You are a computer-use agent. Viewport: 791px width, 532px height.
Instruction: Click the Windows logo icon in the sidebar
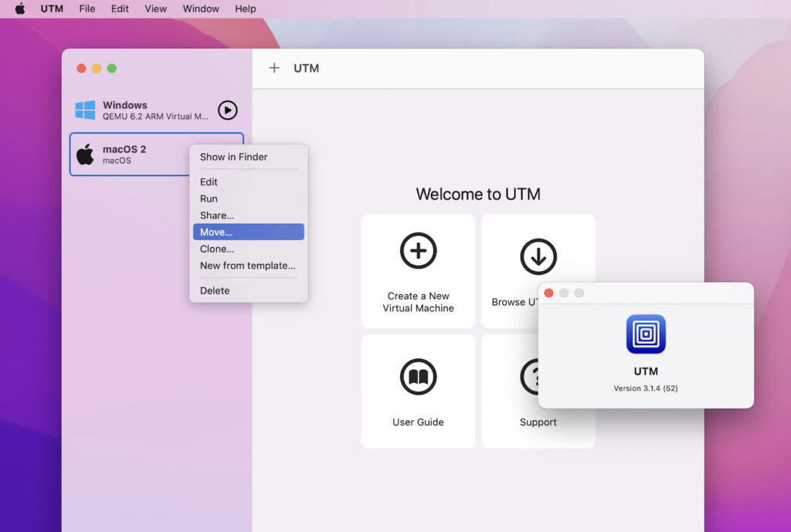(86, 109)
